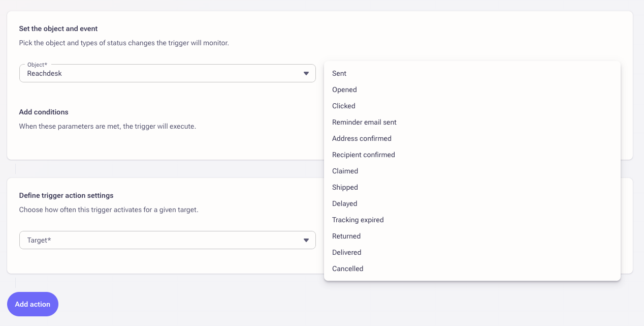Choose Recipient confirmed from the list
This screenshot has height=326, width=644.
tap(363, 155)
